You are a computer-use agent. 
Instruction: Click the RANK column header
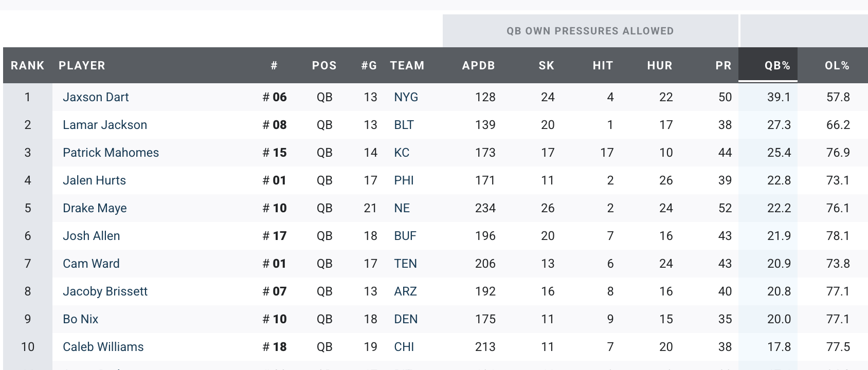(x=27, y=66)
